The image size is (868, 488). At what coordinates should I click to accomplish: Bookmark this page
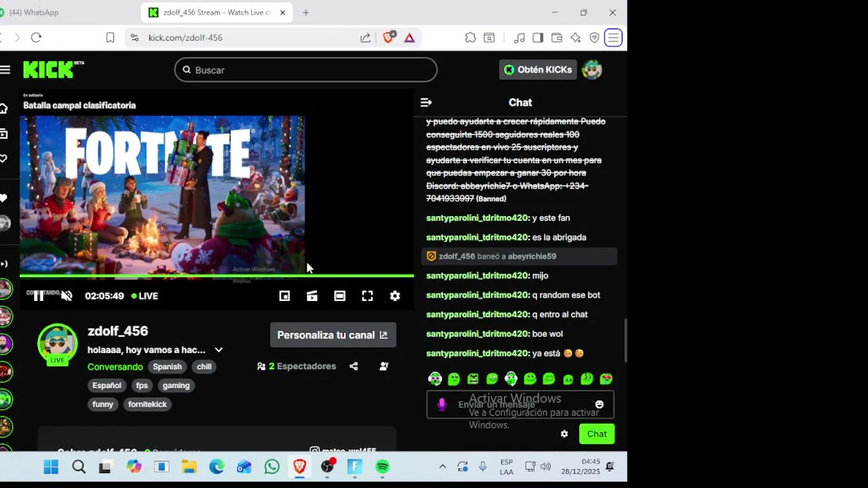110,38
